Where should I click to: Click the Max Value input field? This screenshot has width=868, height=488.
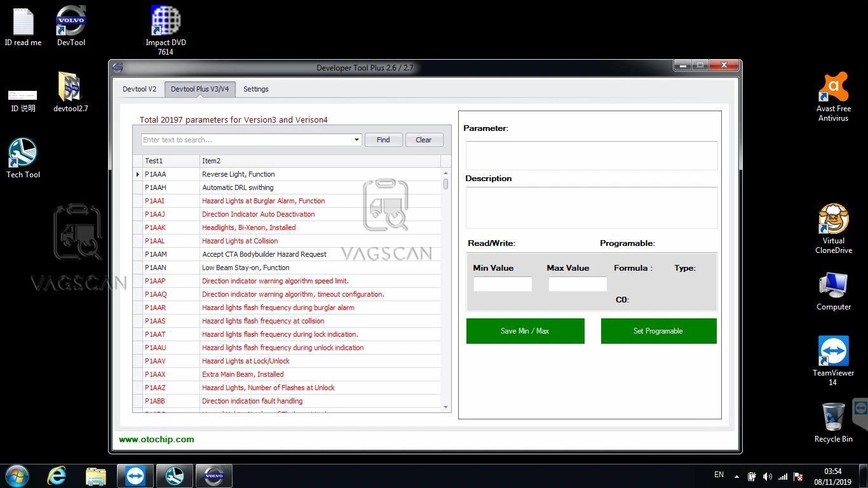(x=578, y=284)
